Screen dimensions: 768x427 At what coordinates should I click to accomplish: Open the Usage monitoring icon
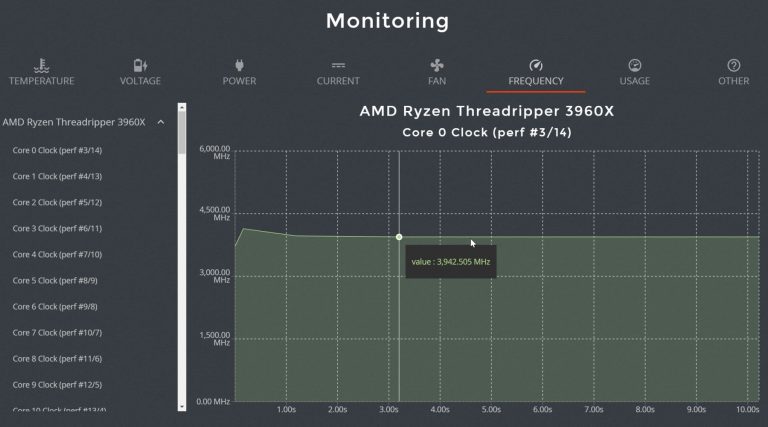click(634, 65)
